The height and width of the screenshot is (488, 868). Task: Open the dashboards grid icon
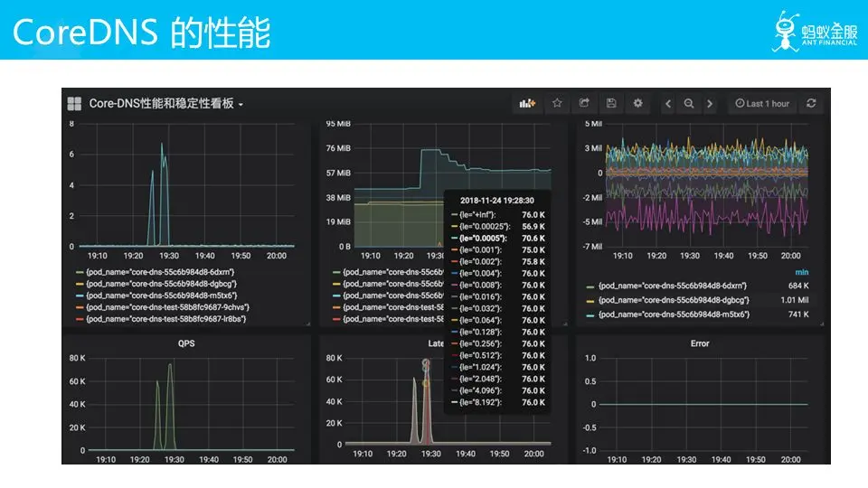tap(74, 103)
